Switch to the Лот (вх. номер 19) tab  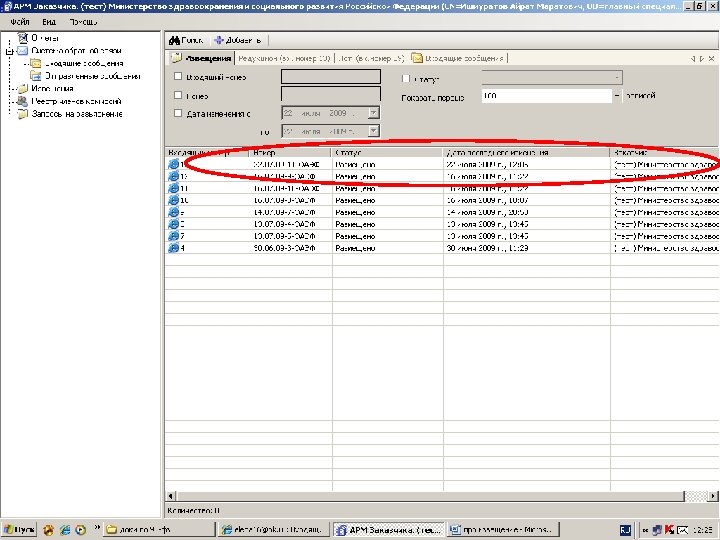[x=371, y=58]
